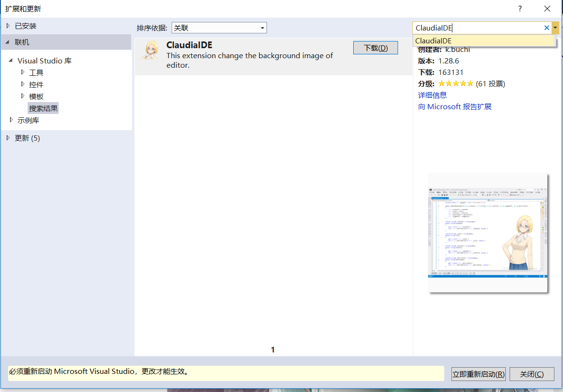Select the ClaudiaIDE extension title

point(189,45)
